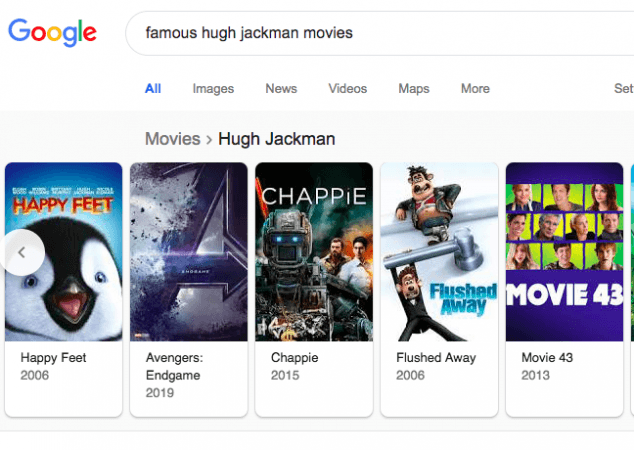The image size is (634, 450).
Task: Click the Hugh Jackman breadcrumb heading
Action: click(277, 139)
